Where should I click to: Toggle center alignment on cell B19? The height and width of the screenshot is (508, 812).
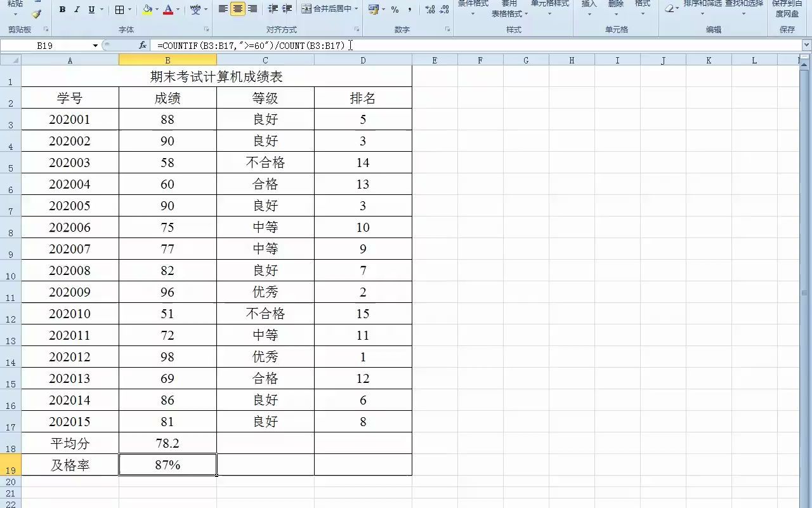tap(237, 10)
